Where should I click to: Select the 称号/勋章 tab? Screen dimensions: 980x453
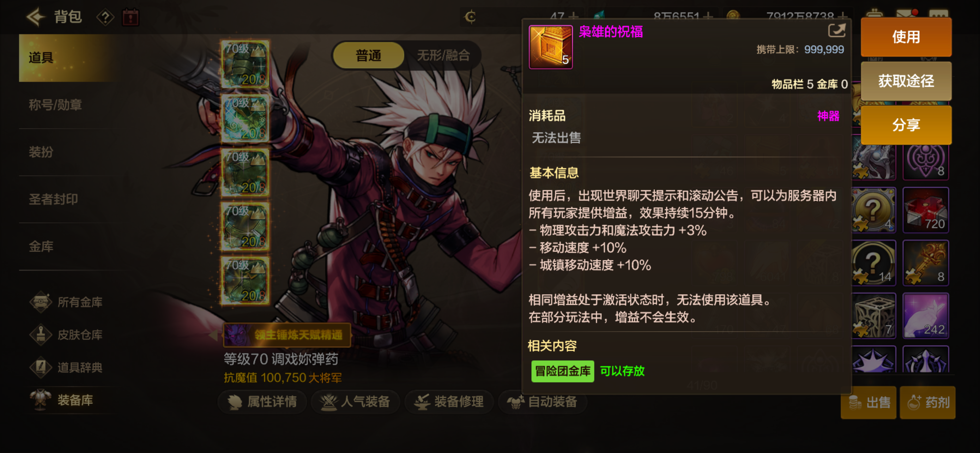point(55,104)
